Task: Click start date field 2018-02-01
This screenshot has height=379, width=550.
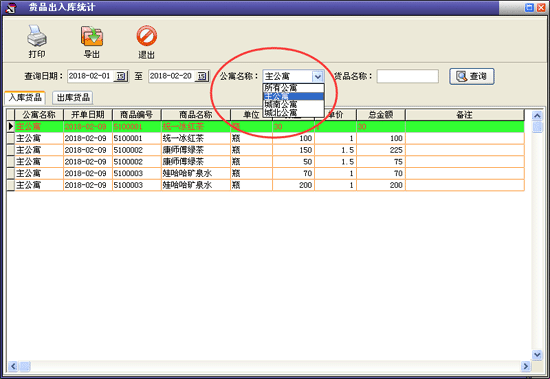Action: pos(90,76)
